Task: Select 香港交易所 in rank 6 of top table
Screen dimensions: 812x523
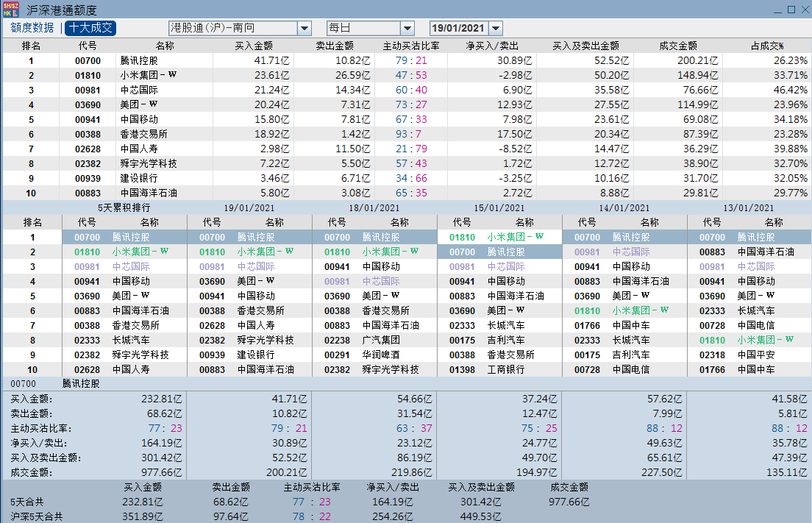Action: [143, 134]
